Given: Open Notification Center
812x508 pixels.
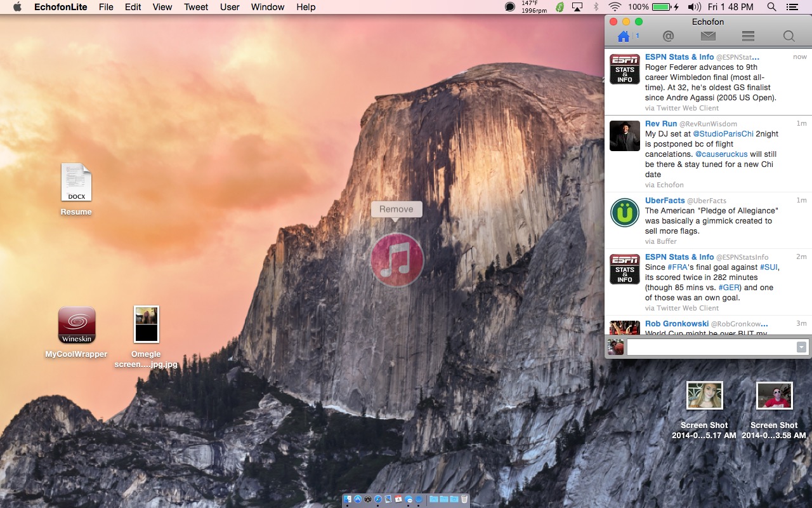Looking at the screenshot, I should (x=792, y=7).
